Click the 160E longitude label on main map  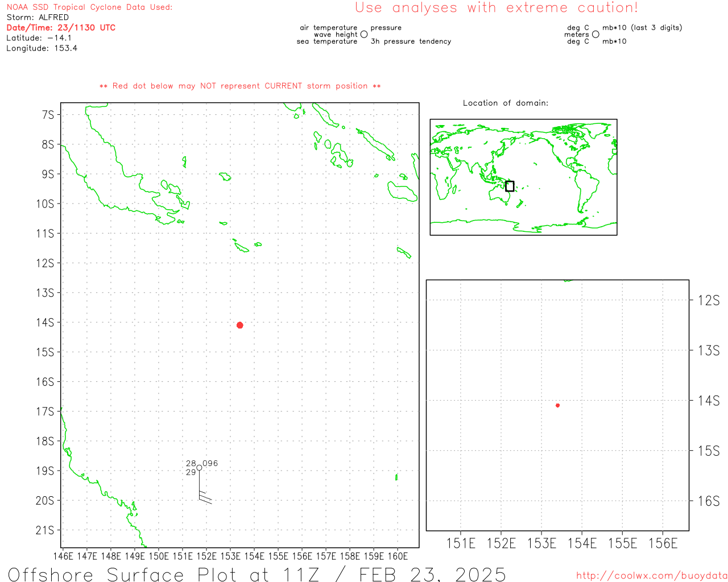click(398, 556)
